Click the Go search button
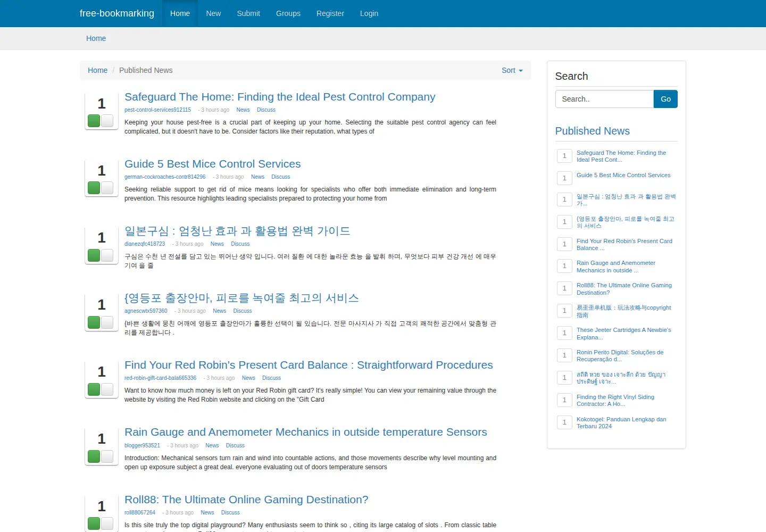The width and height of the screenshot is (766, 532). [x=665, y=99]
